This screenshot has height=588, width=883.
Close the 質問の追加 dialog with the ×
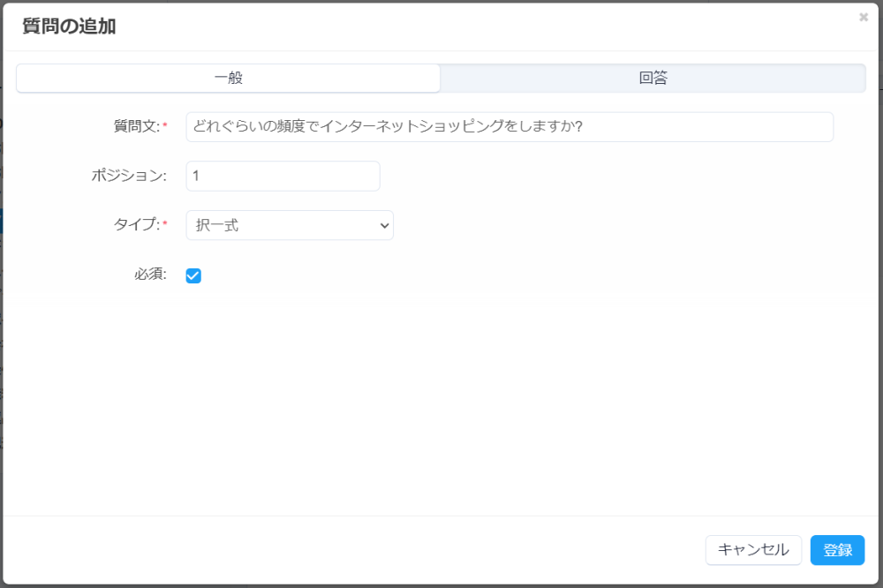tap(863, 17)
